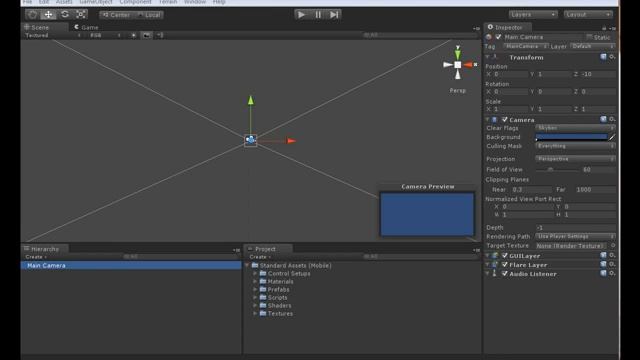The width and height of the screenshot is (640, 360).
Task: Disable the Flare Layer checkbox
Action: [x=504, y=264]
